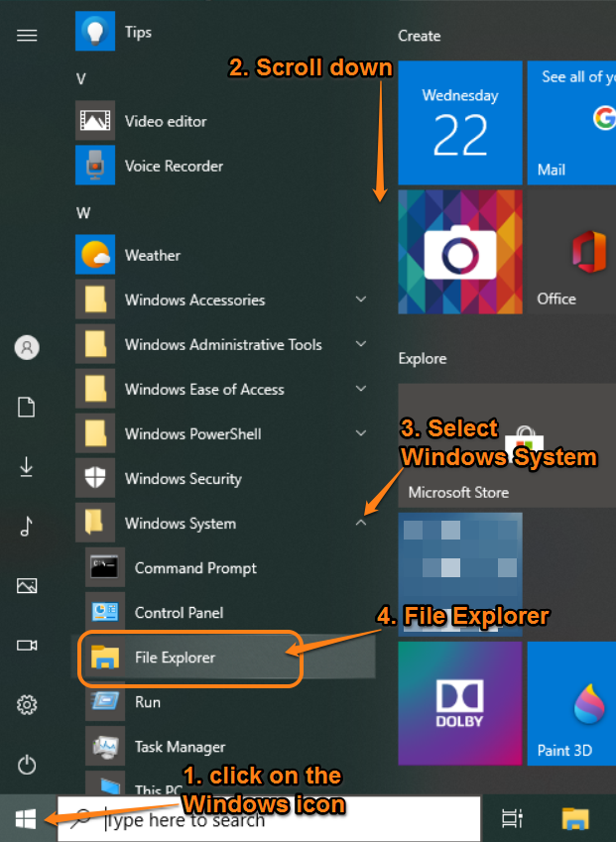This screenshot has height=842, width=616.
Task: Jump to letter V section header
Action: coord(81,79)
